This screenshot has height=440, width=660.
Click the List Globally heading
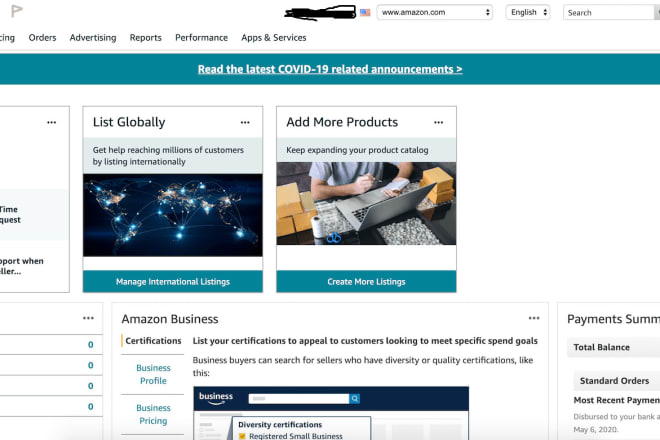point(129,122)
